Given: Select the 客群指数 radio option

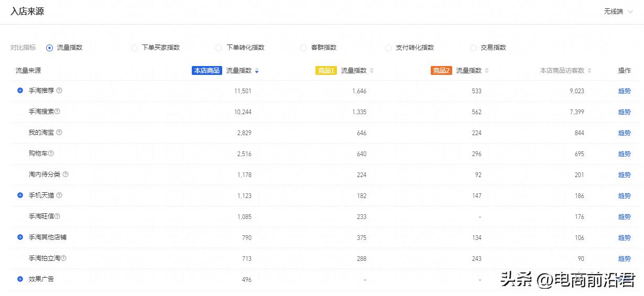Looking at the screenshot, I should pos(303,48).
